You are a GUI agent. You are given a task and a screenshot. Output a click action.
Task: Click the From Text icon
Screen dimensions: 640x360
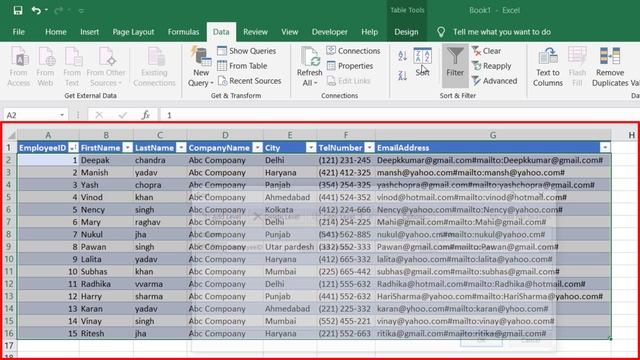click(72, 67)
